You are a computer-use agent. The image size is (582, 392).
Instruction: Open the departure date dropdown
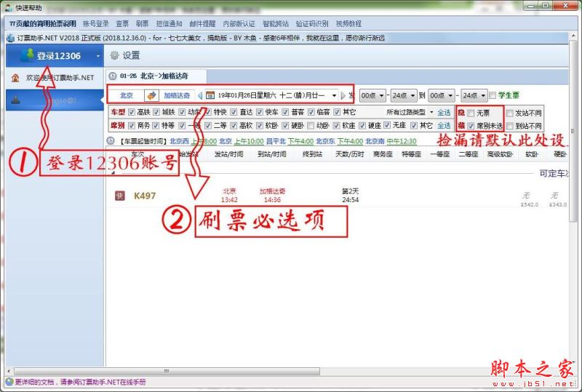pos(334,96)
